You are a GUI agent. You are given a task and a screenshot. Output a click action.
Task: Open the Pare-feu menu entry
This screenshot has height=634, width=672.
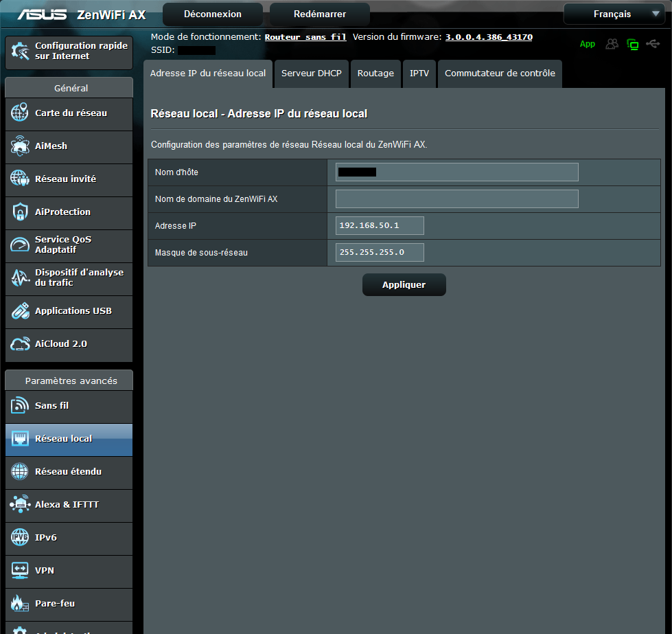69,605
